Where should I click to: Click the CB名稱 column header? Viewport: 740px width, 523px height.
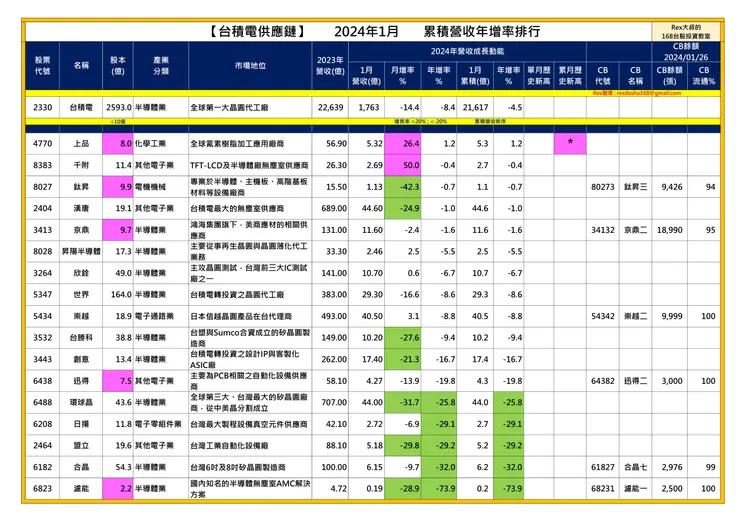(635, 76)
